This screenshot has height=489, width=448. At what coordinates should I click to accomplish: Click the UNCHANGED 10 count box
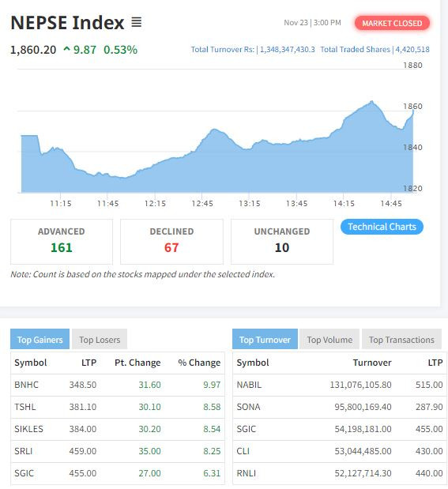[282, 242]
